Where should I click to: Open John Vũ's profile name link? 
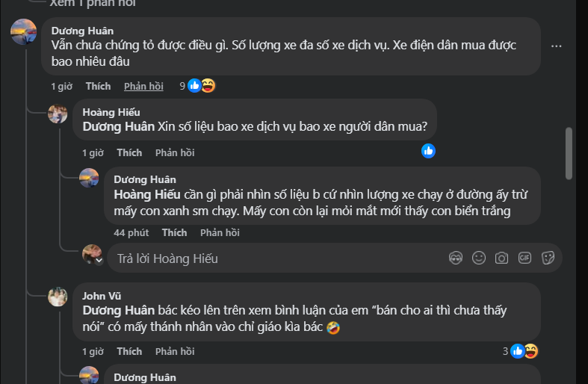click(x=102, y=296)
